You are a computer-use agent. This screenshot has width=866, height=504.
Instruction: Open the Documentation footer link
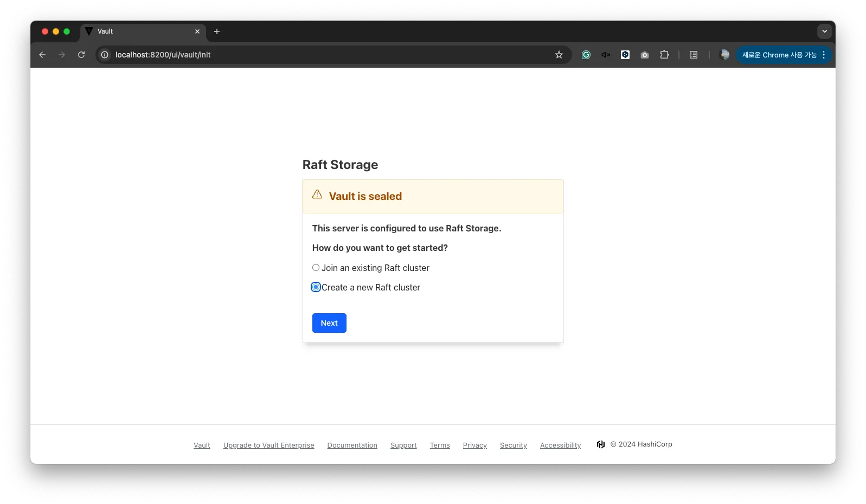pos(352,445)
